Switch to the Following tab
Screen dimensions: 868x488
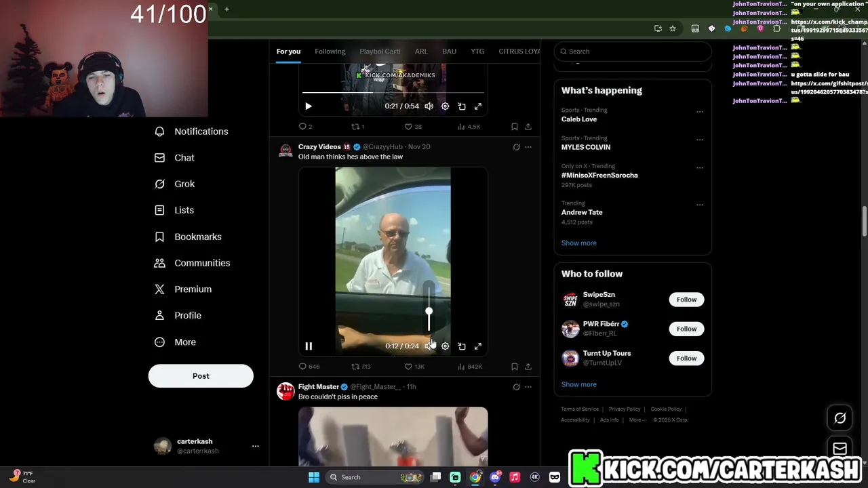[x=330, y=52]
